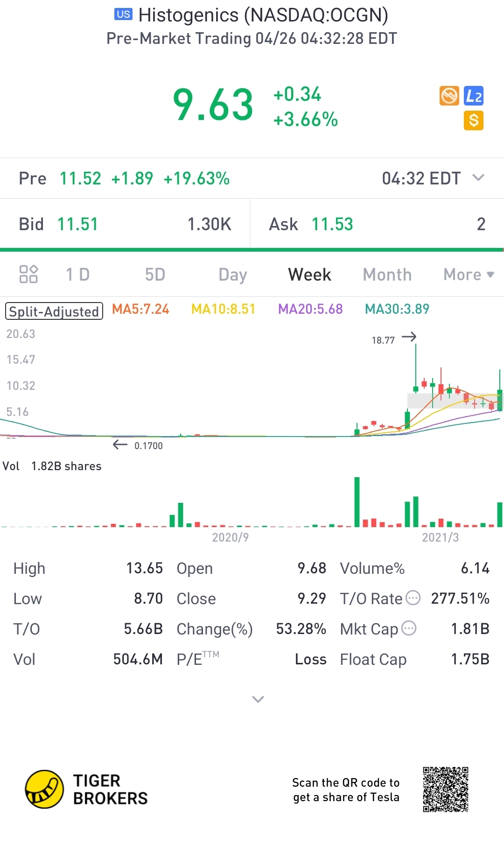Select the 5D chart tab
The image size is (504, 860).
point(155,275)
